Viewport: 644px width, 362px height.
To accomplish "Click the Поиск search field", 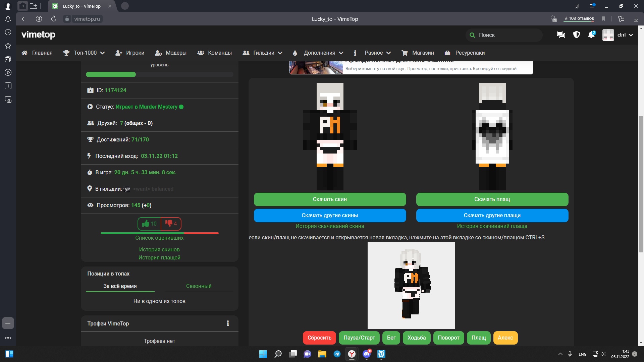I will pyautogui.click(x=504, y=35).
